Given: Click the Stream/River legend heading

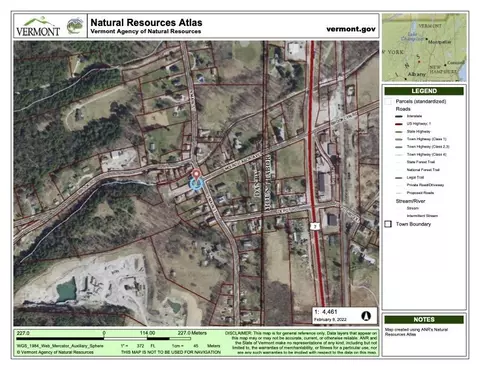Looking at the screenshot, I should (410, 201).
